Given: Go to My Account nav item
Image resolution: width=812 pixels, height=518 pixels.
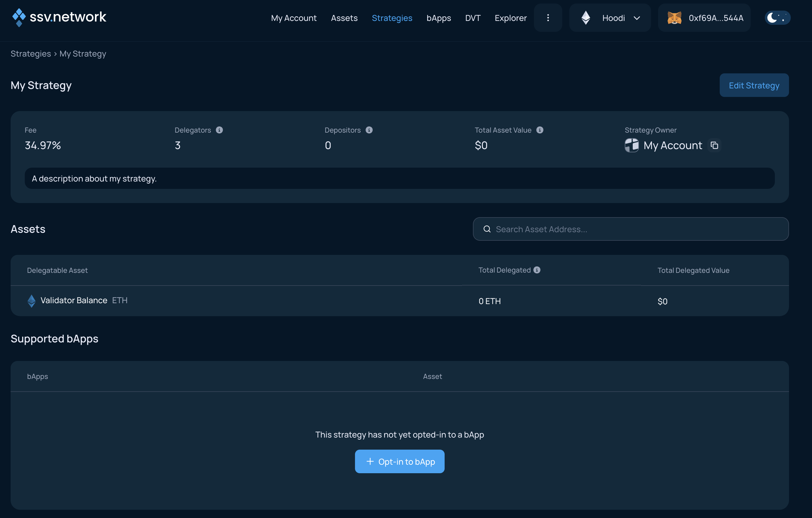Looking at the screenshot, I should pos(294,18).
